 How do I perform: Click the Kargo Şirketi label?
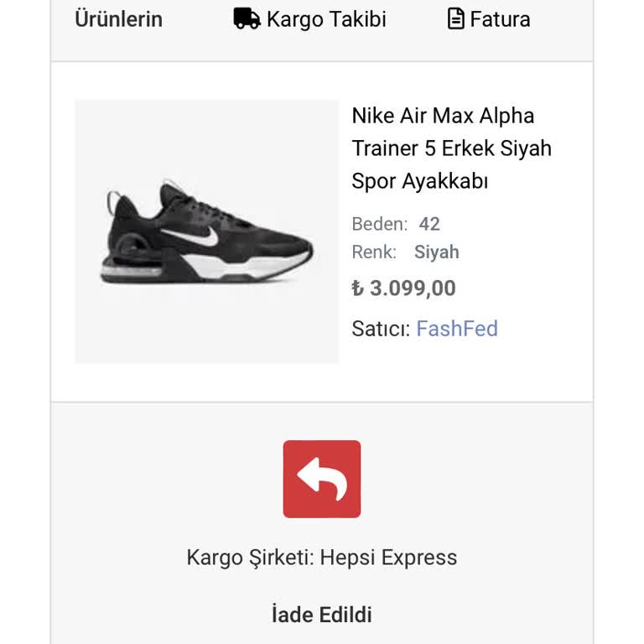tap(250, 558)
